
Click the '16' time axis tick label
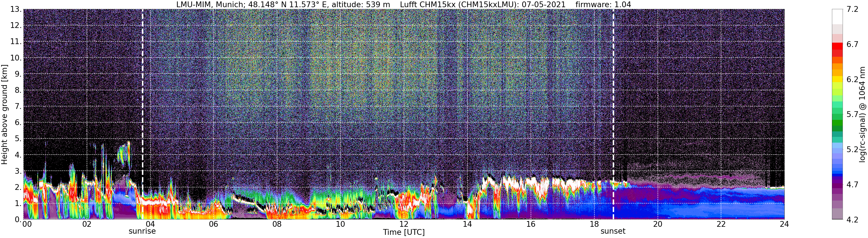coord(531,224)
